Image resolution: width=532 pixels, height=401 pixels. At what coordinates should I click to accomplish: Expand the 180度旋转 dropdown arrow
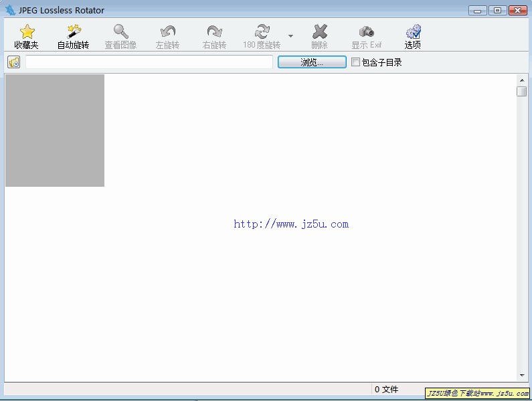click(x=291, y=35)
